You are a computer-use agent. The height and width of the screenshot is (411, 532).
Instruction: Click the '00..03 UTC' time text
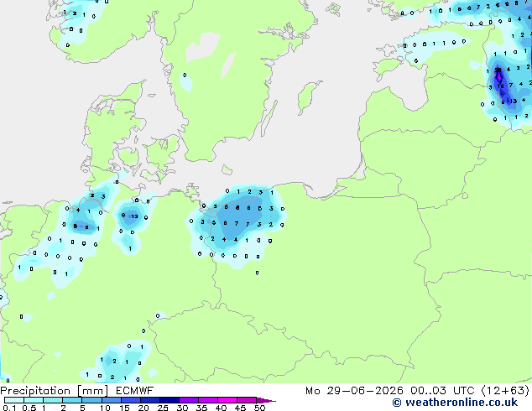[442, 391]
